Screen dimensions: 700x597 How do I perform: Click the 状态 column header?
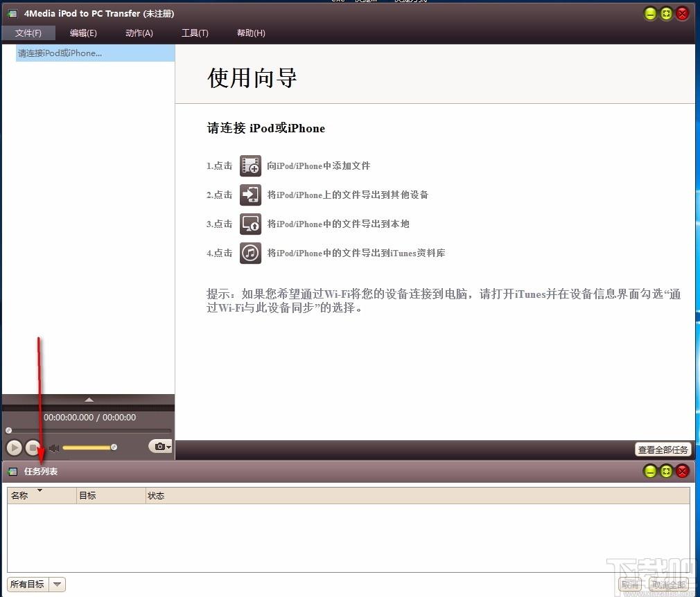click(x=418, y=496)
